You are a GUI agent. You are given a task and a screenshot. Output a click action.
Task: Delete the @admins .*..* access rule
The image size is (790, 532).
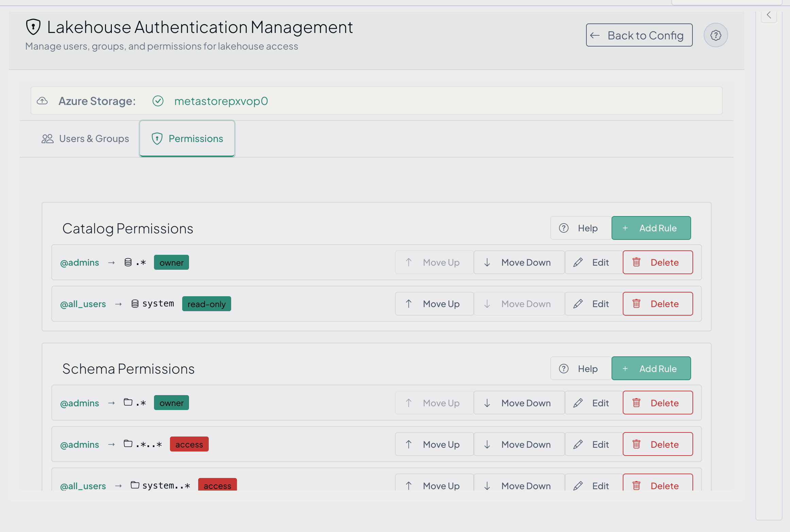(657, 444)
